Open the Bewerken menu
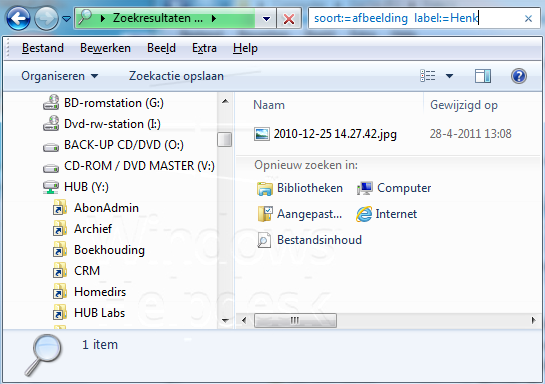The height and width of the screenshot is (384, 545). pos(105,48)
